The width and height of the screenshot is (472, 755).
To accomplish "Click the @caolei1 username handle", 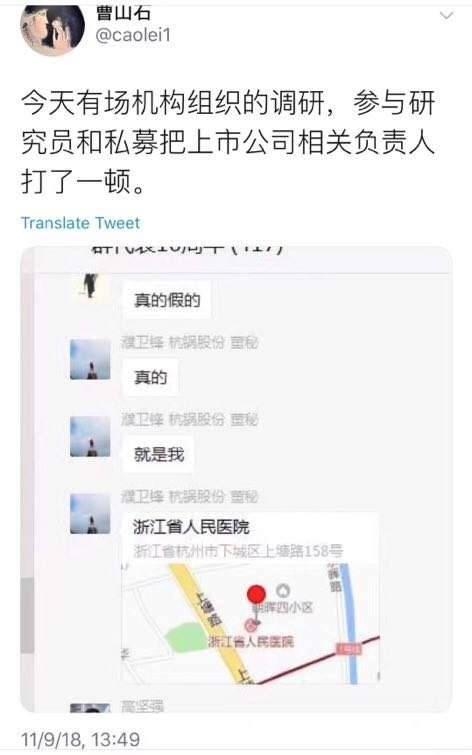I will [133, 36].
